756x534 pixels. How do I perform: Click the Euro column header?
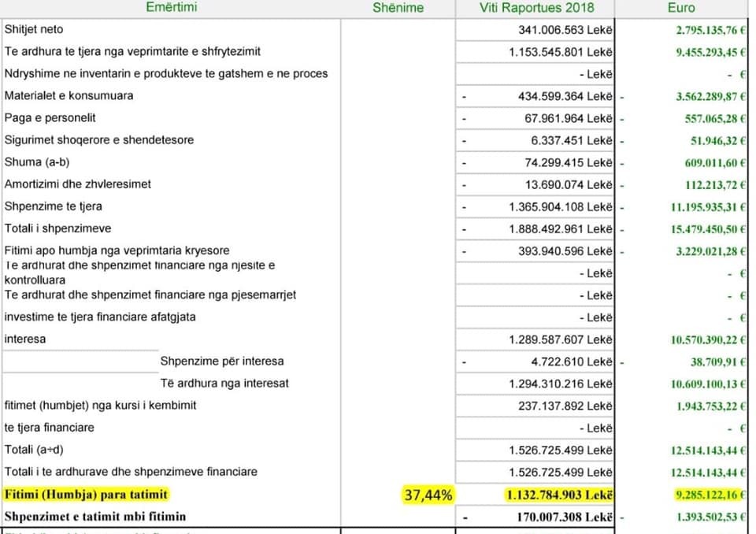(680, 8)
